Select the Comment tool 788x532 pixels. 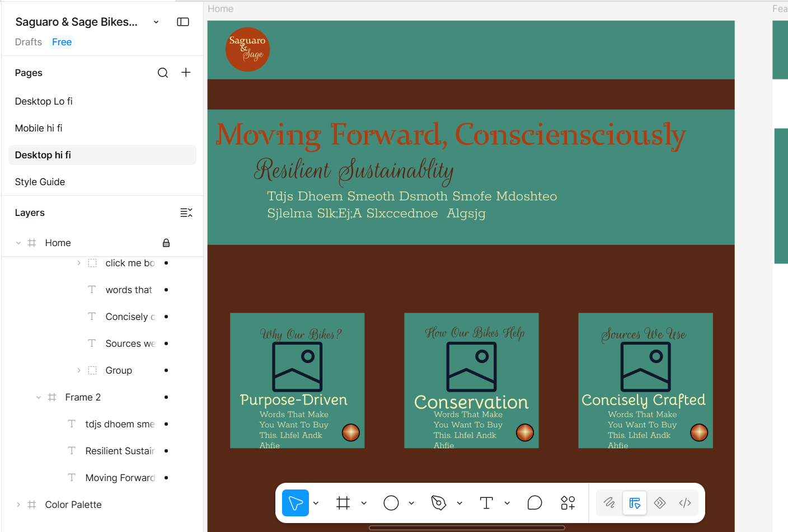534,503
